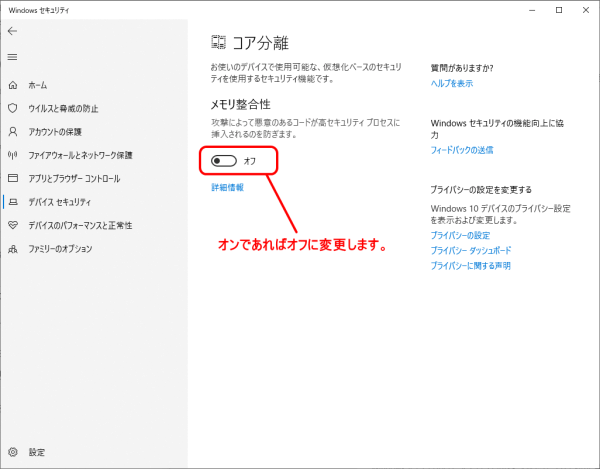The height and width of the screenshot is (469, 600).
Task: Open the hamburger navigation menu
Action: tap(12, 57)
